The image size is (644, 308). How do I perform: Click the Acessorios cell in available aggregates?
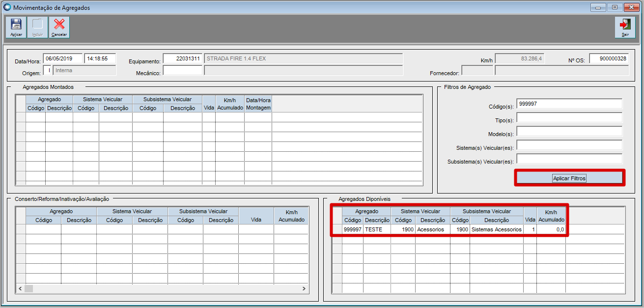click(x=433, y=229)
